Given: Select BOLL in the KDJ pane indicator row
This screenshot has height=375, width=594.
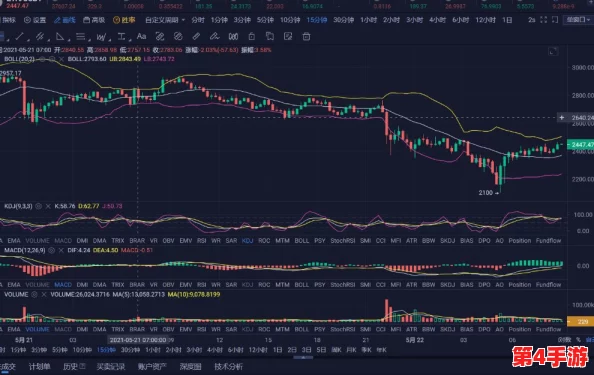Looking at the screenshot, I should 302,241.
